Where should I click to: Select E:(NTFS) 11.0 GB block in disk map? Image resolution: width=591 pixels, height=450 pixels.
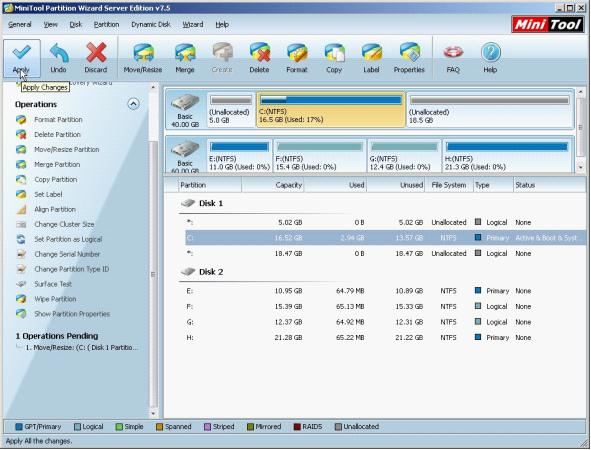coord(239,156)
